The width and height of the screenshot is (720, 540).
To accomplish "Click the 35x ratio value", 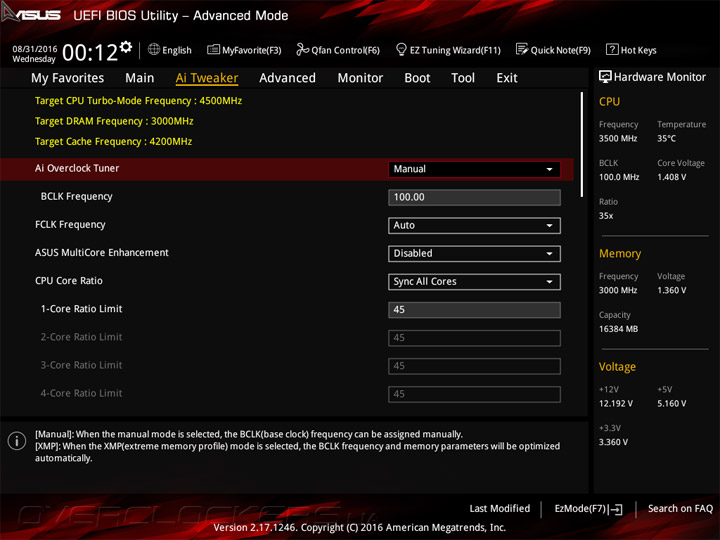I will point(606,215).
